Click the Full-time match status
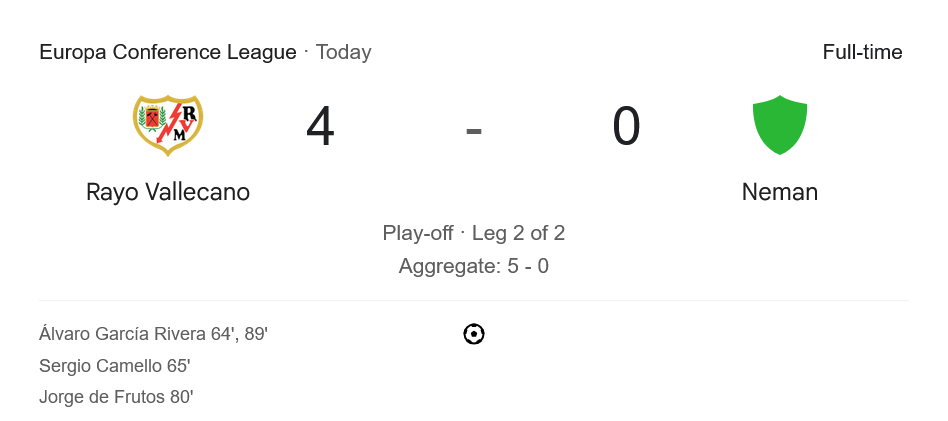 click(862, 52)
